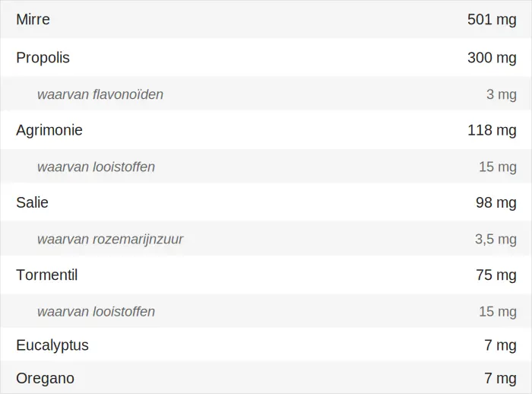Click the 'waarvan flavonoïden' sub-row label
The image size is (532, 394).
[x=100, y=94]
